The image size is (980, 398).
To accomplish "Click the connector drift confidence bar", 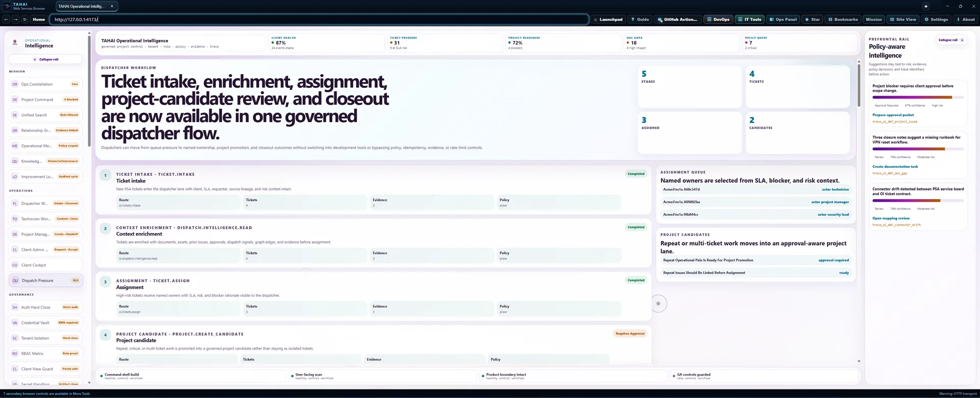I will click(918, 200).
